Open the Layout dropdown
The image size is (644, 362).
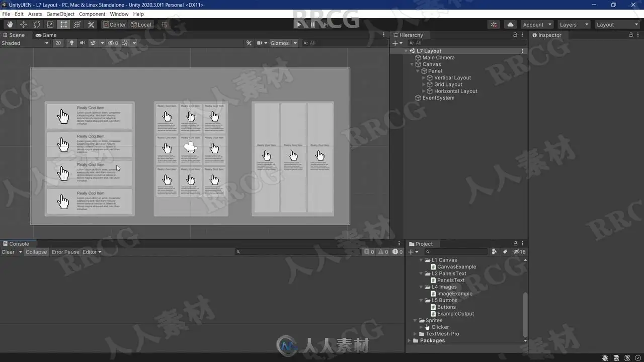click(616, 25)
